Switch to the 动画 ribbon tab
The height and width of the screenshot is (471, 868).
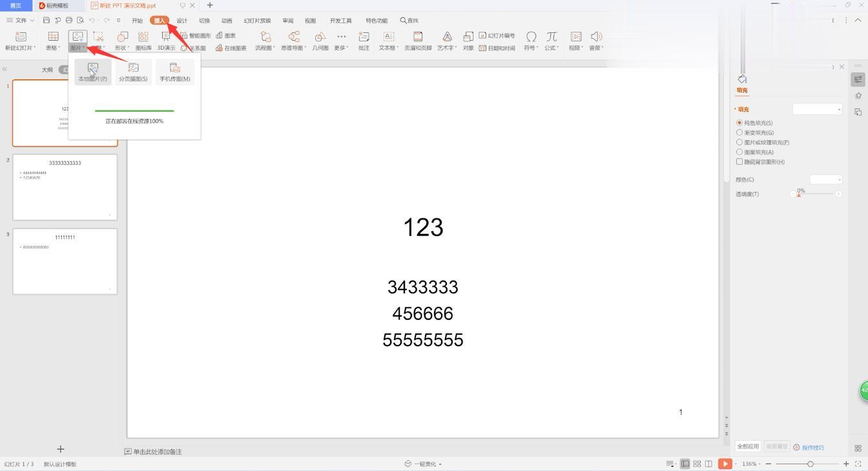[x=227, y=21]
